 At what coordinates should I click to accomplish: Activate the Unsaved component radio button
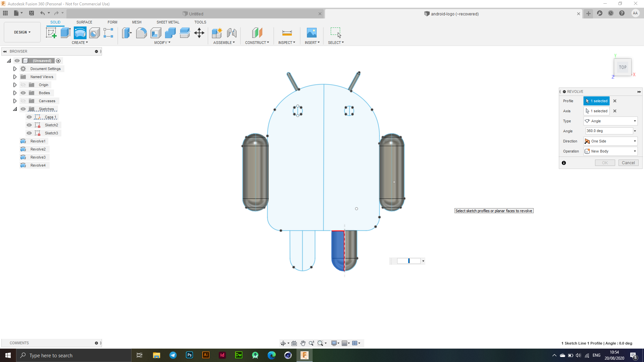tap(58, 61)
